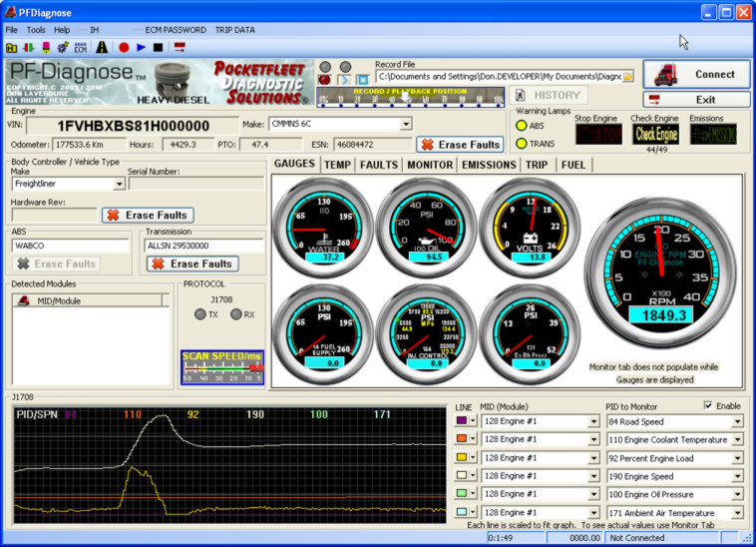The image size is (756, 547).
Task: Switch to the EMISSIONS tab
Action: coord(489,165)
